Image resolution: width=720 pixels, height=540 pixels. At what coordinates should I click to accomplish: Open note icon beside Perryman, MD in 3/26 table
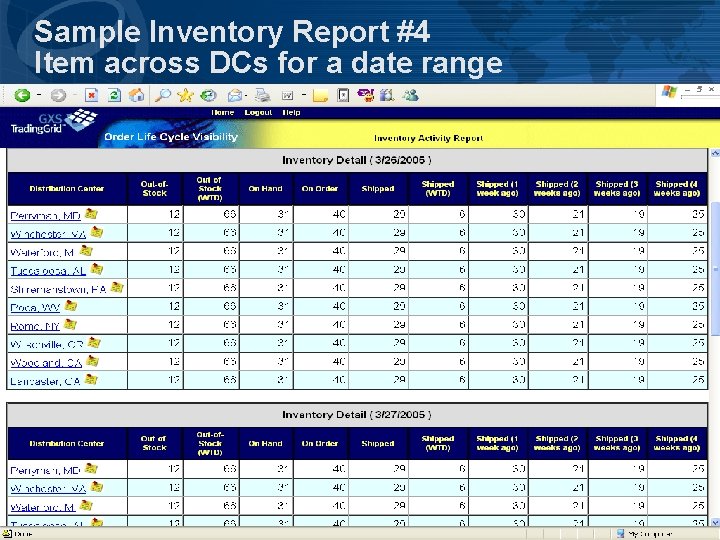coord(91,214)
